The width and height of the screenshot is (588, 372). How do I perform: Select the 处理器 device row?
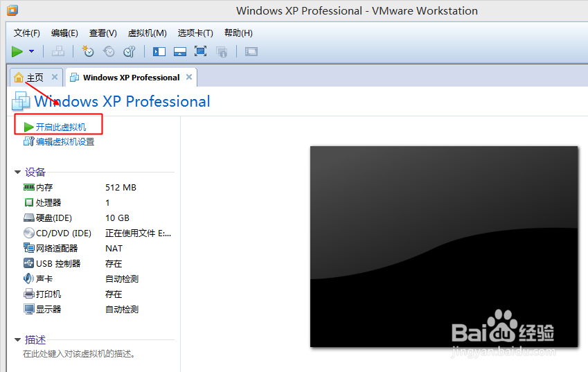(x=98, y=202)
